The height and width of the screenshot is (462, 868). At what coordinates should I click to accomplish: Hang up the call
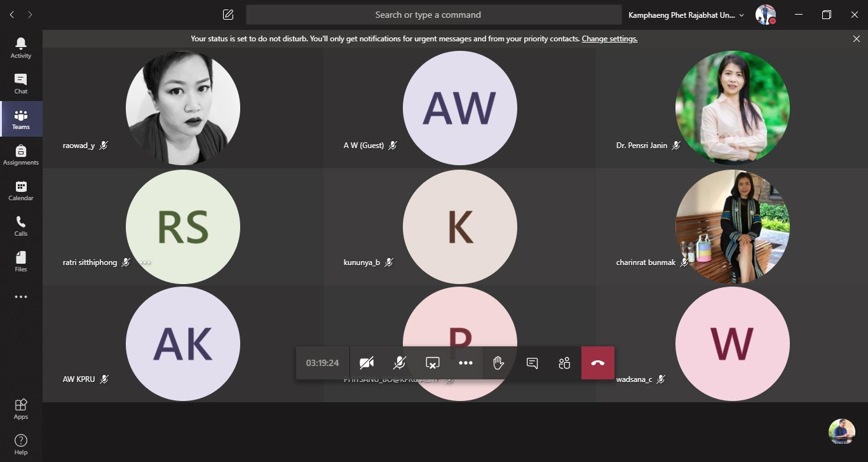[x=597, y=363]
